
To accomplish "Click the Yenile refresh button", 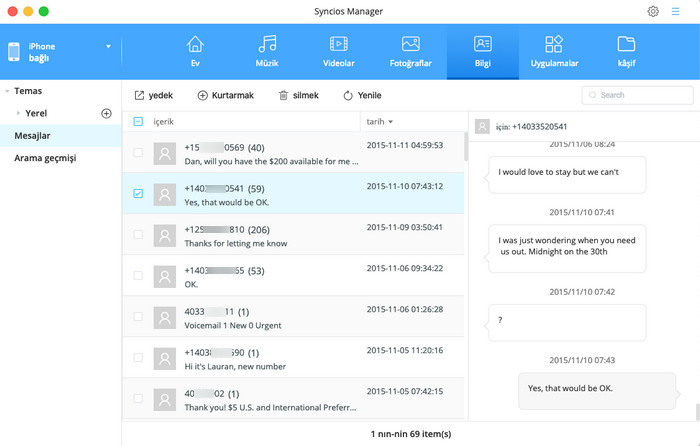I will [362, 95].
